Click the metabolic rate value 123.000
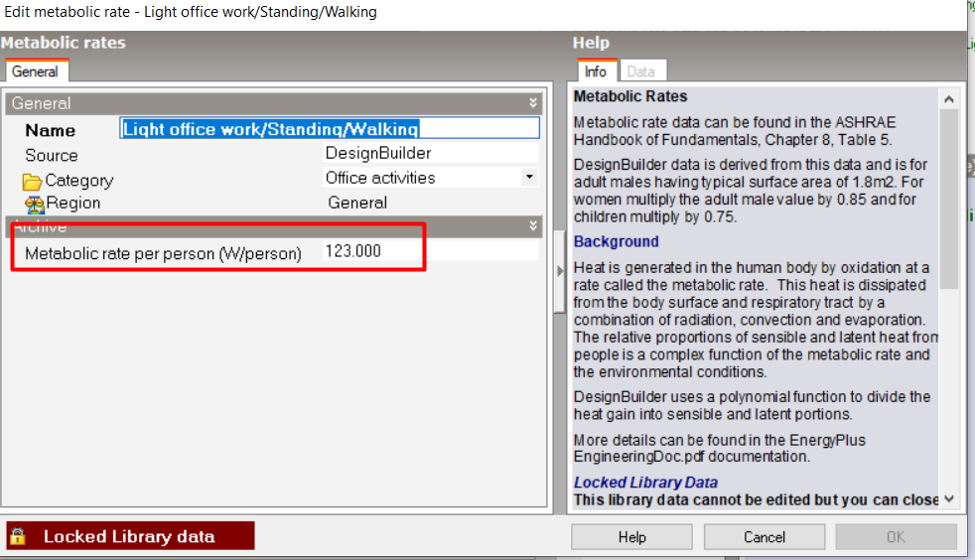 [x=353, y=251]
